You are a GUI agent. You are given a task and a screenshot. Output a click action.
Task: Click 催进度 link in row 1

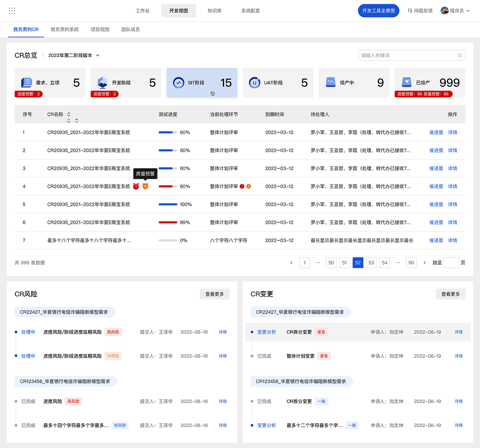pos(436,132)
